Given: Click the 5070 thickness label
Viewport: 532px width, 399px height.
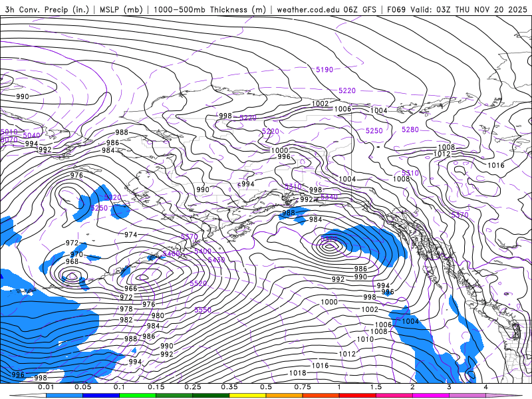Looking at the screenshot, I should click(9, 140).
